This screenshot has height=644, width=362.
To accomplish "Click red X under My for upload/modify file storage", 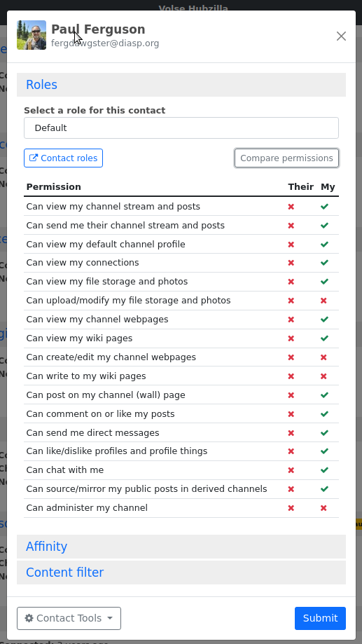I will [323, 301].
